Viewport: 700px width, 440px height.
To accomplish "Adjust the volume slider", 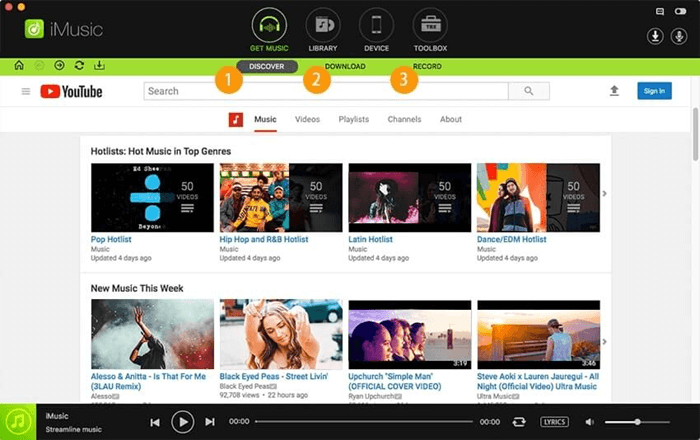I will (637, 422).
